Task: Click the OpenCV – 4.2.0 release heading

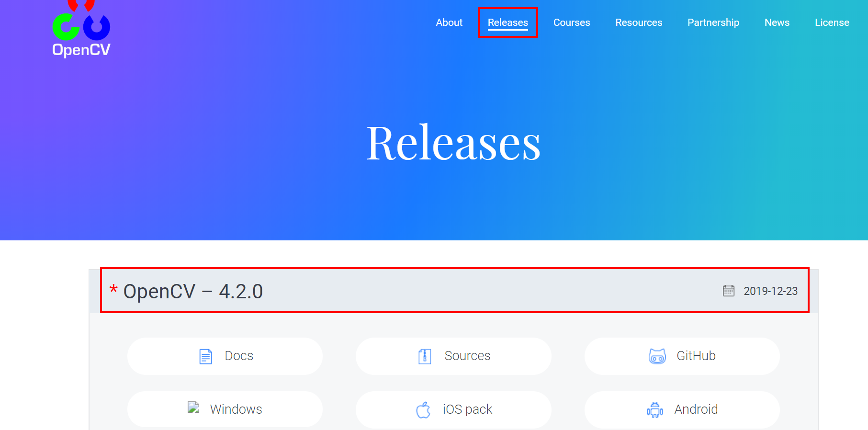Action: (193, 291)
